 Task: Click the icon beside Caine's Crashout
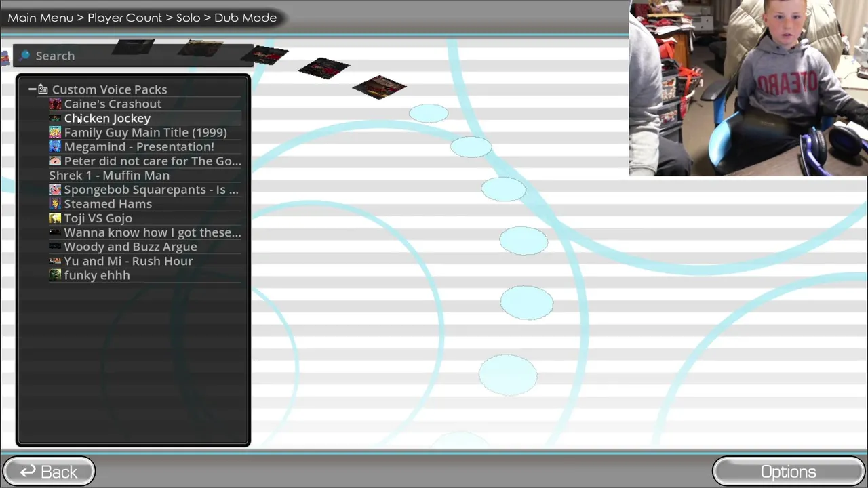click(x=55, y=104)
